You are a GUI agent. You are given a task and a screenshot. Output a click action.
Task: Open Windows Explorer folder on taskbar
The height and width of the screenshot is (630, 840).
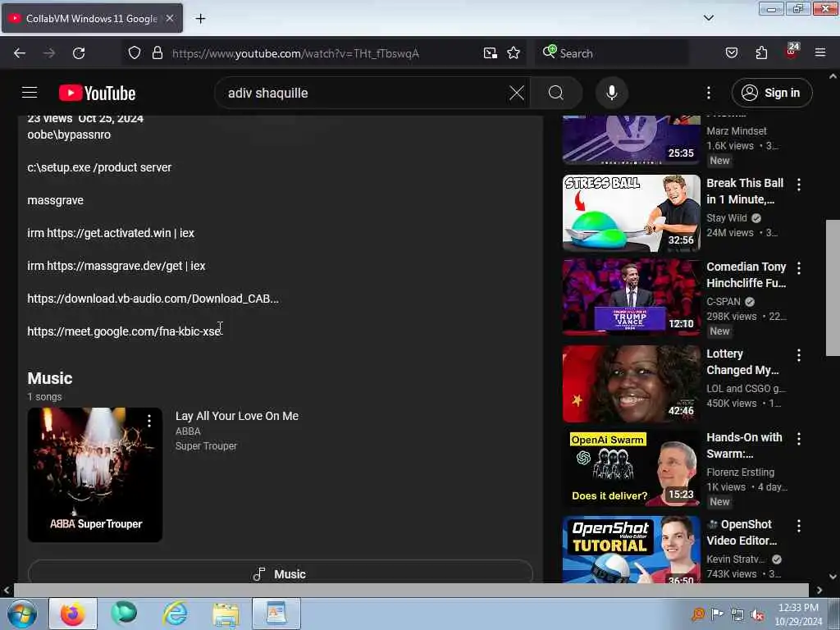click(226, 614)
